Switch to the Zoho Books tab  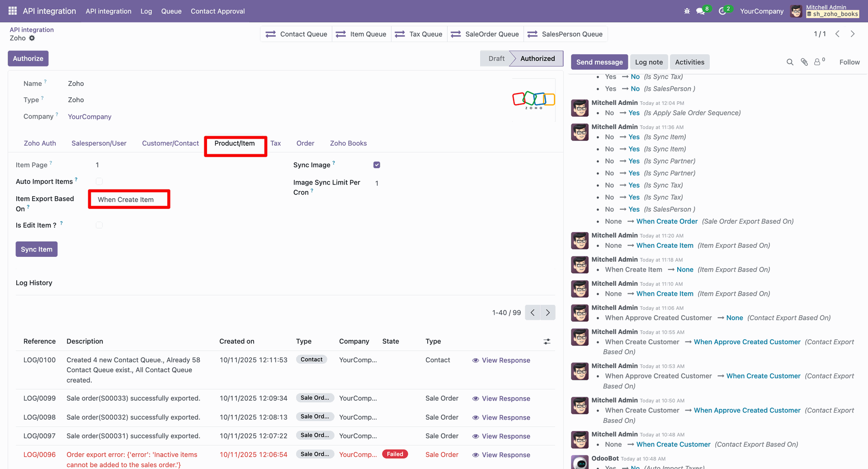[x=349, y=143]
